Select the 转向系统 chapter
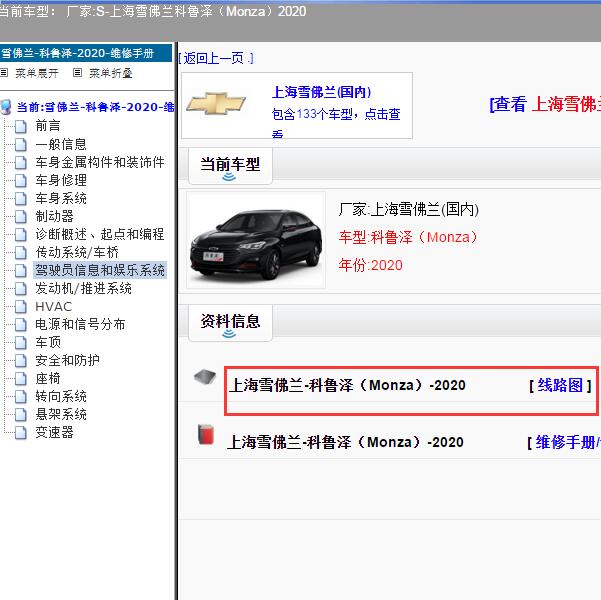This screenshot has width=601, height=600. click(x=61, y=396)
